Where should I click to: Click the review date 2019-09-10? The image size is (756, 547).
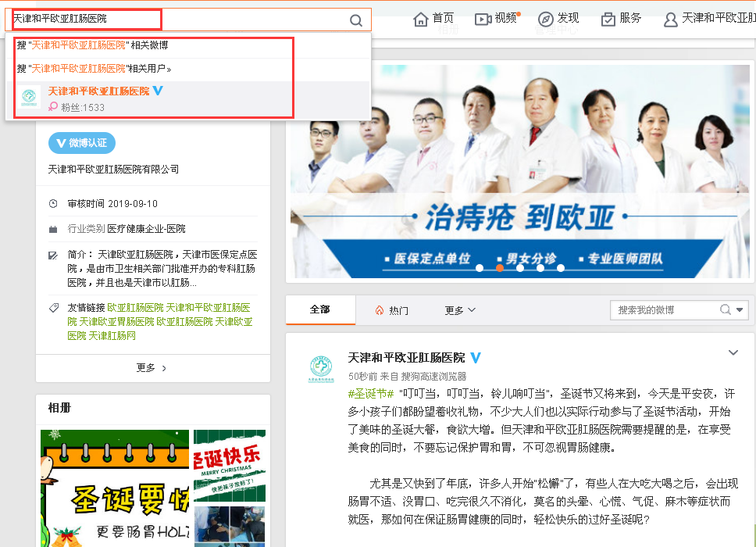[133, 203]
